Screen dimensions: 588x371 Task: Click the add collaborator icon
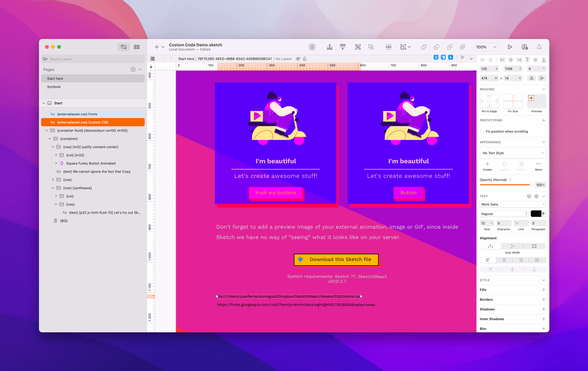click(525, 47)
